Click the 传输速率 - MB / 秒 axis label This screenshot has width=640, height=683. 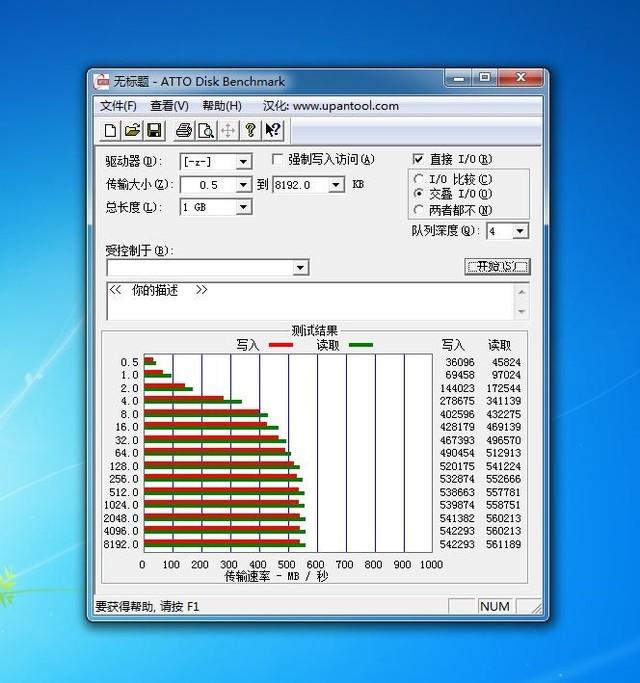[276, 576]
